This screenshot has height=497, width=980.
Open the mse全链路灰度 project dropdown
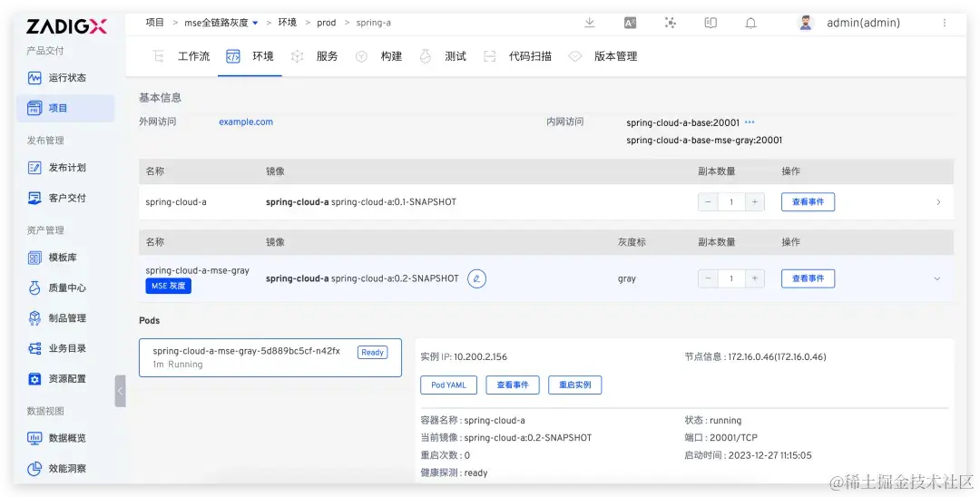pyautogui.click(x=221, y=23)
